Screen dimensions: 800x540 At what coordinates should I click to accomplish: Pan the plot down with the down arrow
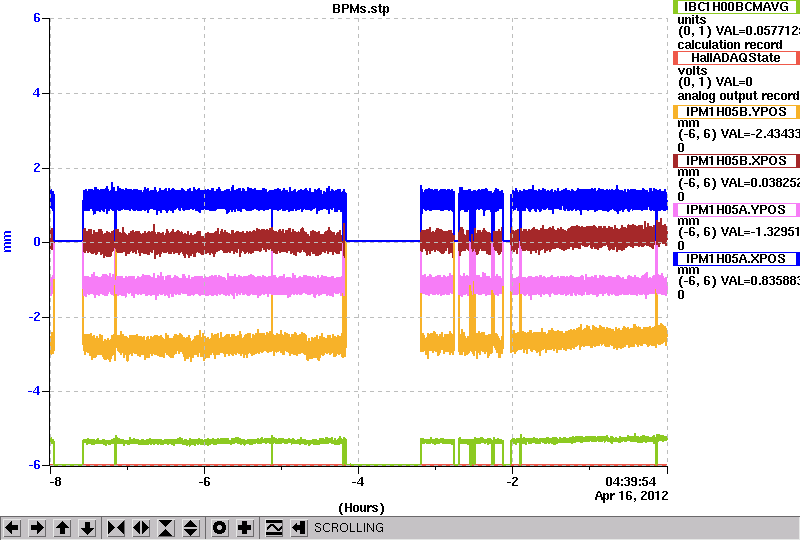[x=87, y=527]
